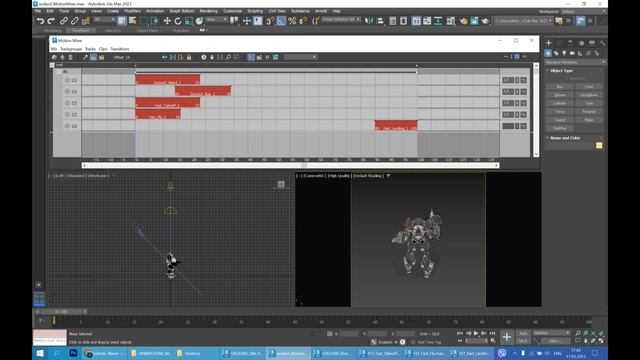
Task: Select the Ground_Walk red clip
Action: click(168, 79)
